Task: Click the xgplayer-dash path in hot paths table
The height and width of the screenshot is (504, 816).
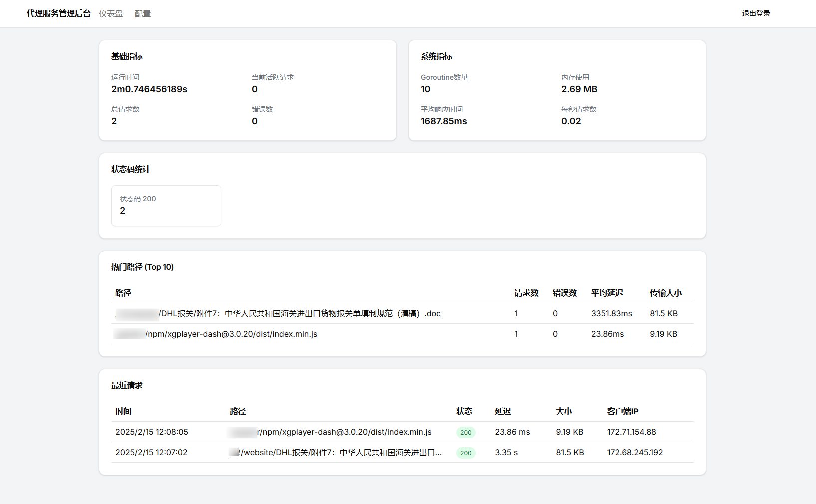Action: [x=231, y=334]
